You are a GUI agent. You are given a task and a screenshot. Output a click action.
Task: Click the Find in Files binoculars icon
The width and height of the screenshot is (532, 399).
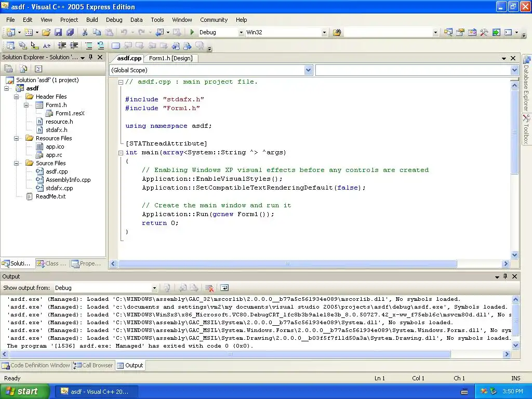pyautogui.click(x=337, y=32)
